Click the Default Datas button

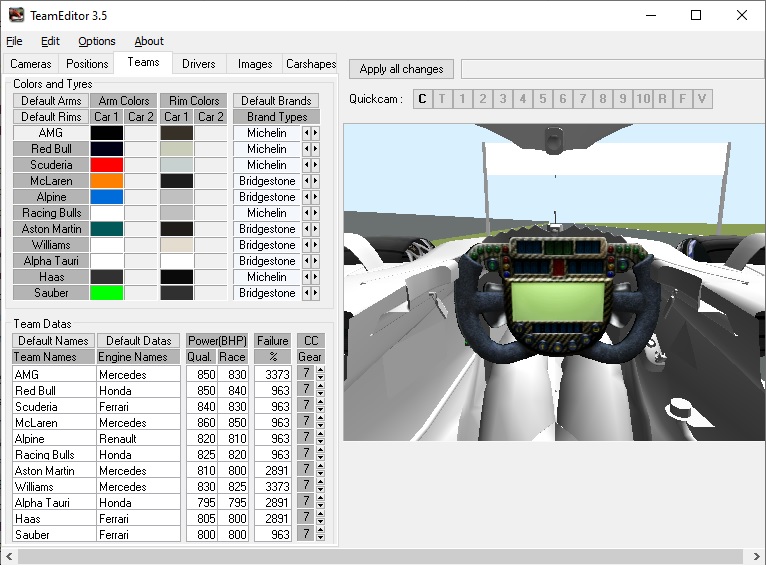139,340
